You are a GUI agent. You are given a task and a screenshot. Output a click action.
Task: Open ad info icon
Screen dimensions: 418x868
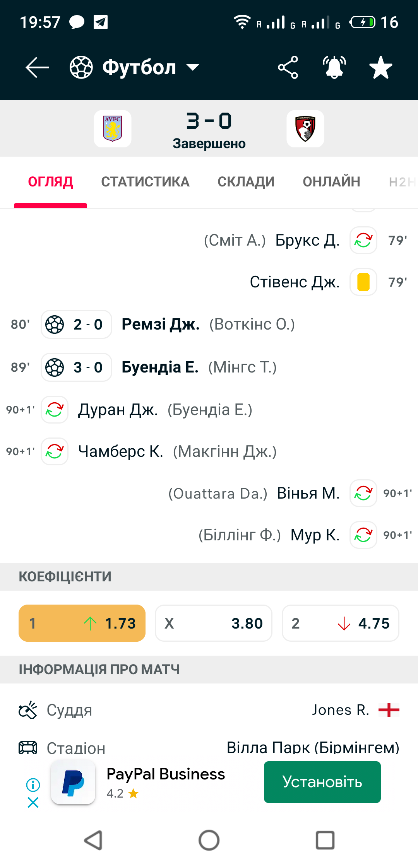33,785
